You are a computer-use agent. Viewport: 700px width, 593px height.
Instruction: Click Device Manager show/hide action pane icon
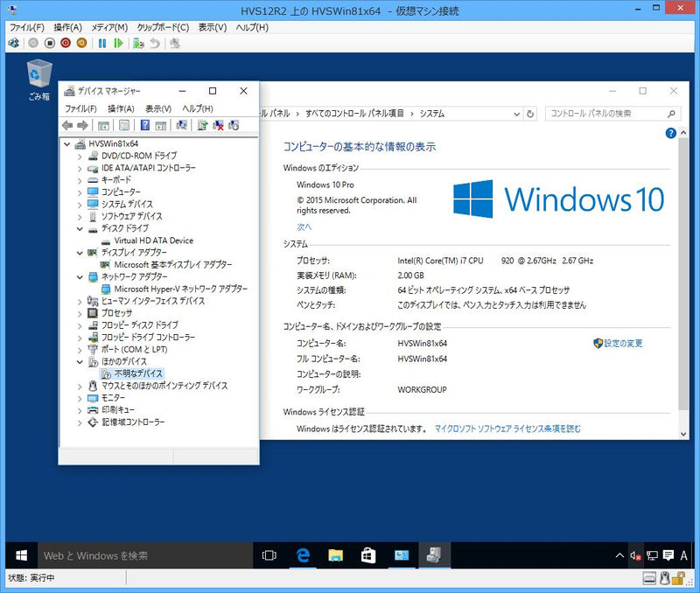(x=161, y=125)
